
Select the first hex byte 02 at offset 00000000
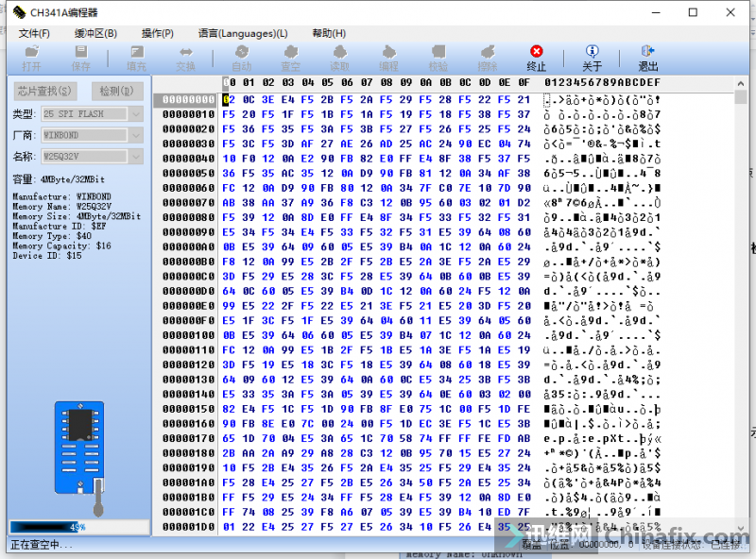pyautogui.click(x=229, y=100)
